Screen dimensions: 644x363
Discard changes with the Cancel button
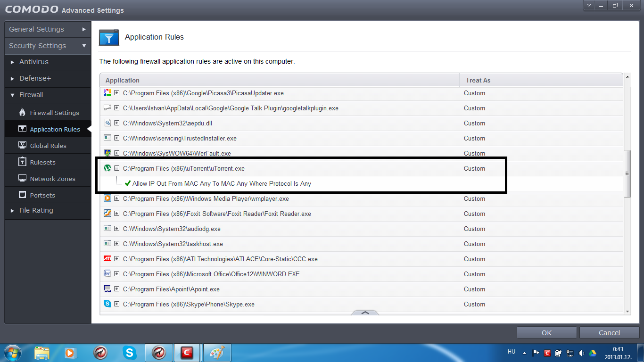[609, 333]
